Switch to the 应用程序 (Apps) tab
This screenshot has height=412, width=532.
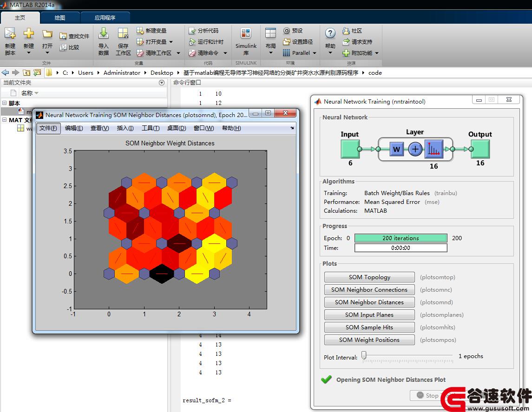(x=105, y=17)
